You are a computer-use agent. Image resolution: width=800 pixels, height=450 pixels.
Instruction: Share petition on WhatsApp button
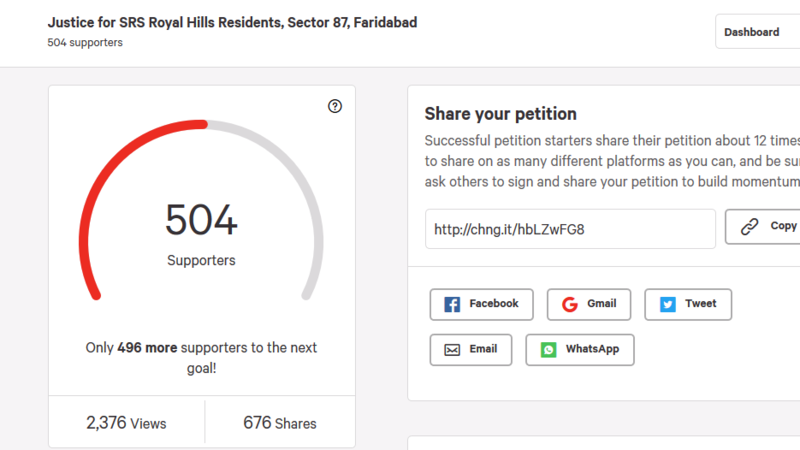coord(579,350)
